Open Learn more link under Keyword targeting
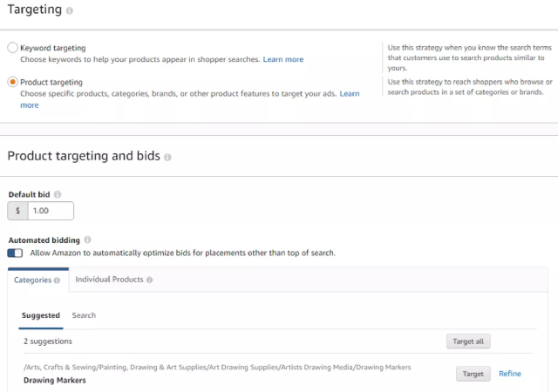The image size is (558, 392). [x=283, y=59]
